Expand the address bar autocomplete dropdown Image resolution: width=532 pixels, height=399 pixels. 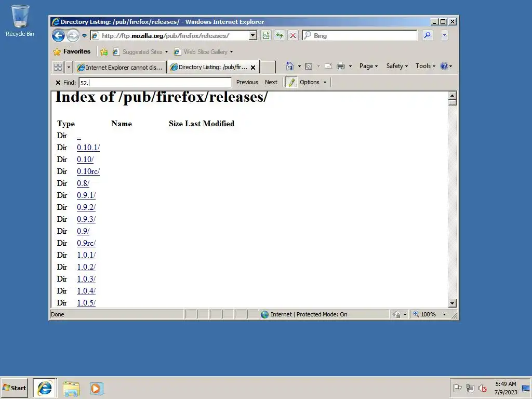253,35
